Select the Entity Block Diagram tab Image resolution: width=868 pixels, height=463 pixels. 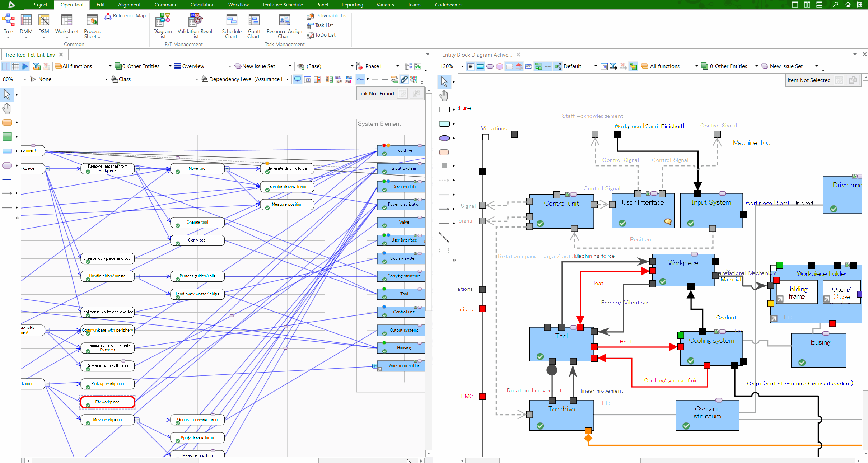click(x=477, y=55)
